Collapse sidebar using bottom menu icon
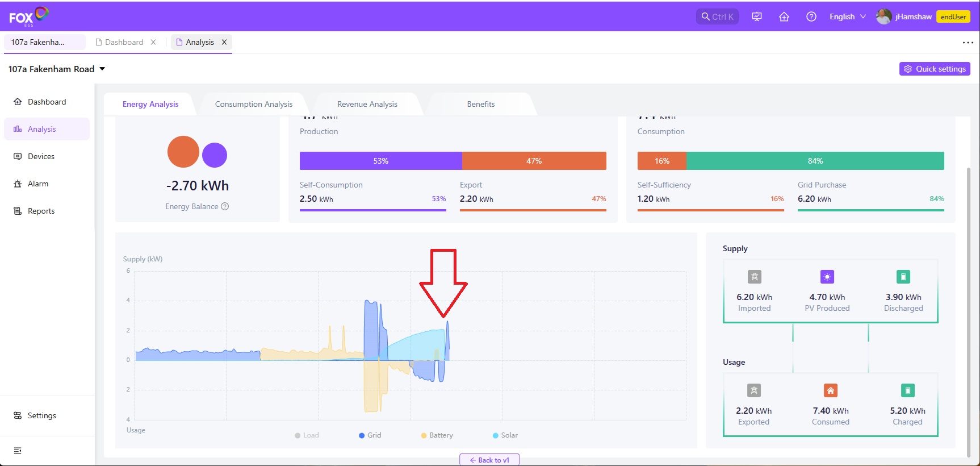Viewport: 980px width, 466px height. (18, 451)
